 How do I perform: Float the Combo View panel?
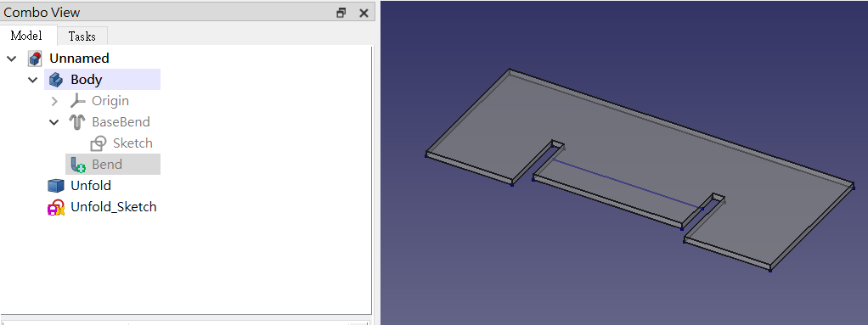tap(341, 13)
